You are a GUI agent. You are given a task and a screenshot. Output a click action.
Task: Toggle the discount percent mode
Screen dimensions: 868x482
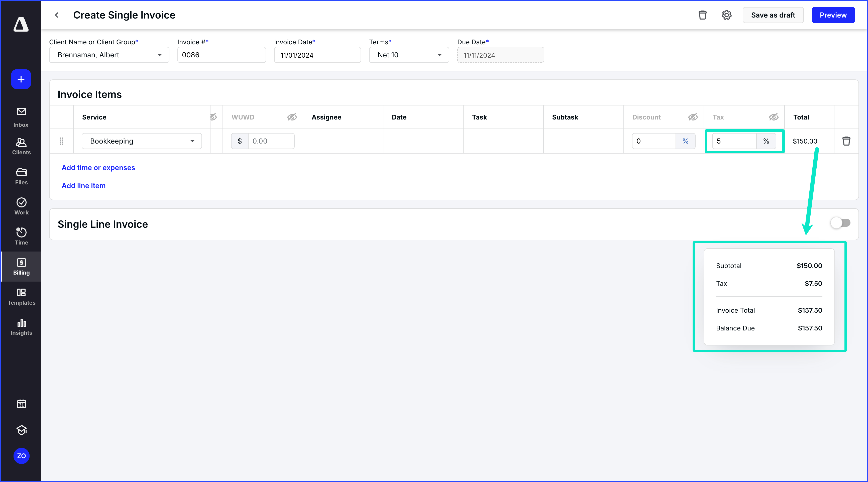point(685,141)
